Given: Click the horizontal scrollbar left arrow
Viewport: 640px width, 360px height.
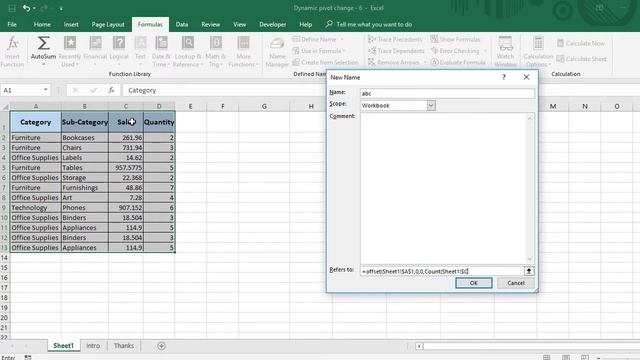Looking at the screenshot, I should tap(419, 346).
